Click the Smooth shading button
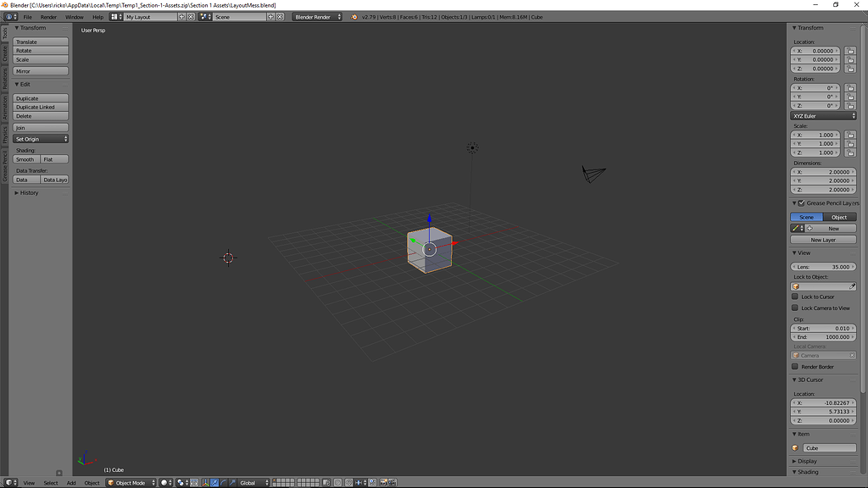868x488 pixels. [25, 158]
